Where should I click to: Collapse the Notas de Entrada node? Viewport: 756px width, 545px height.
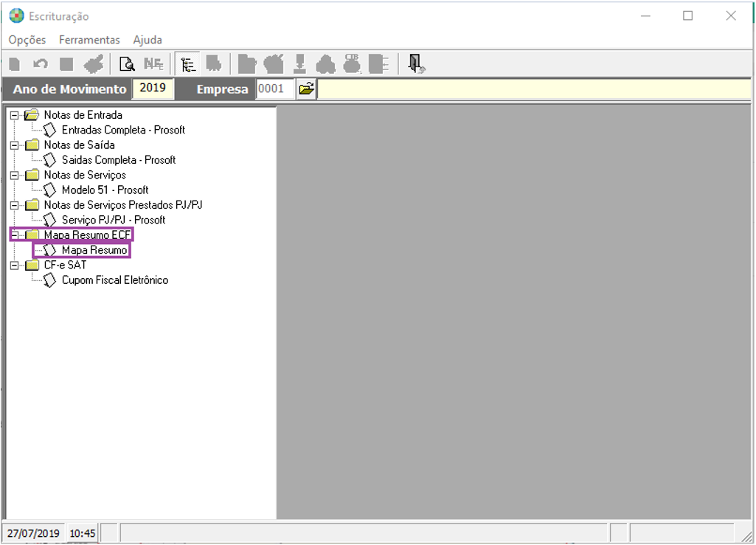tap(15, 115)
